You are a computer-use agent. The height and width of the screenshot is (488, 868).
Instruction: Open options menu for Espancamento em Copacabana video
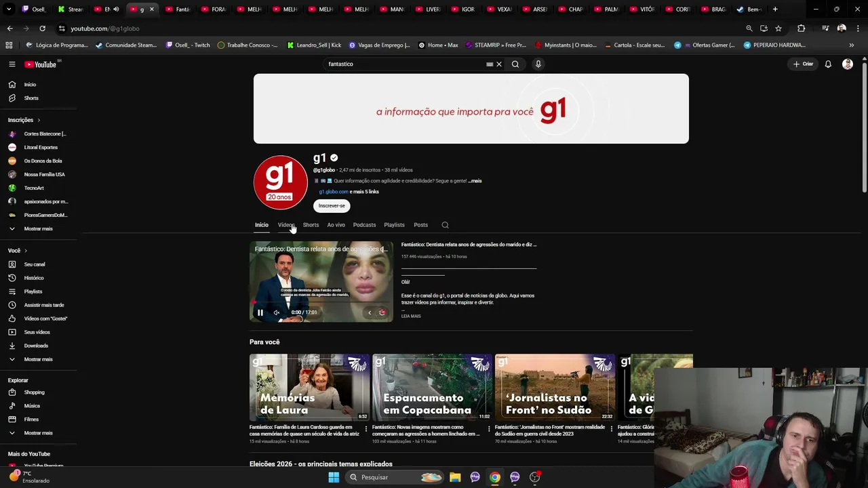489,428
